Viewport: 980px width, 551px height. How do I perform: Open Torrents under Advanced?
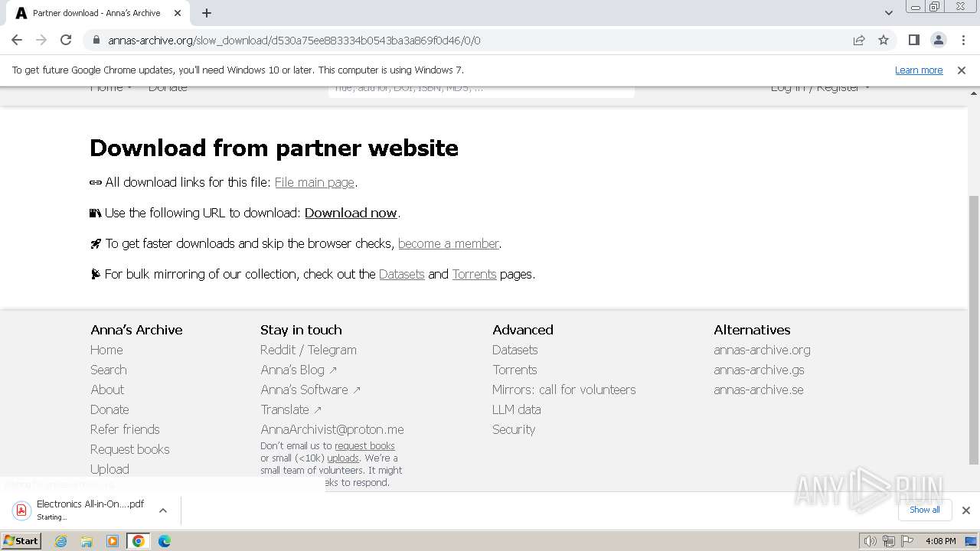(514, 370)
